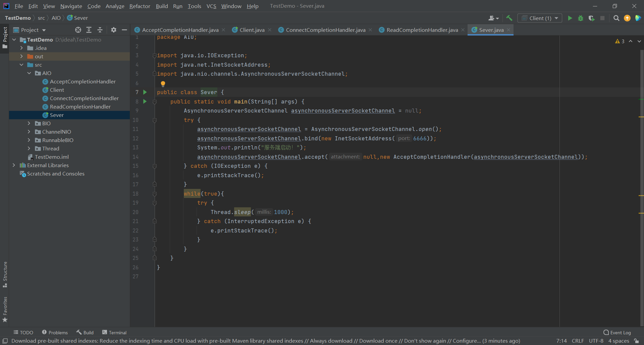Open Project panel gear options

pos(114,30)
